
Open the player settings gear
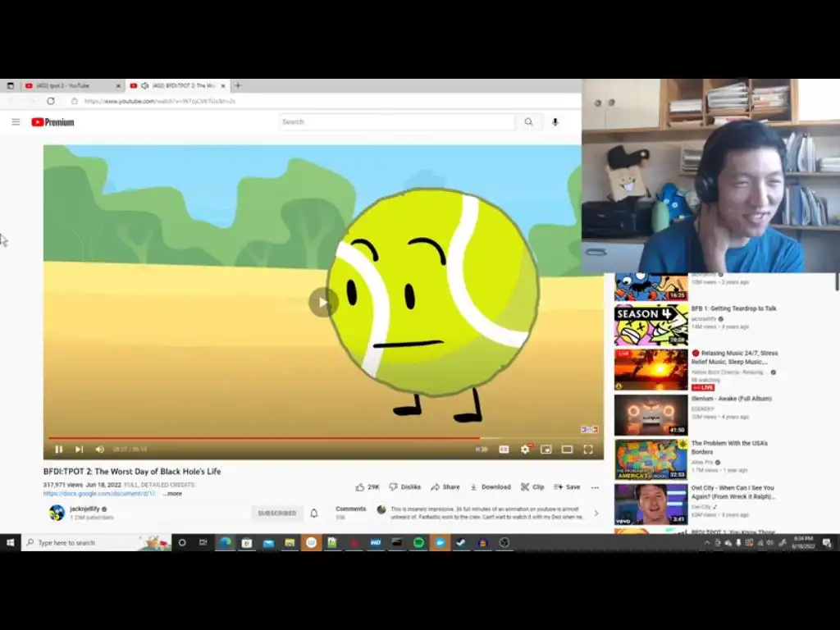pyautogui.click(x=526, y=450)
